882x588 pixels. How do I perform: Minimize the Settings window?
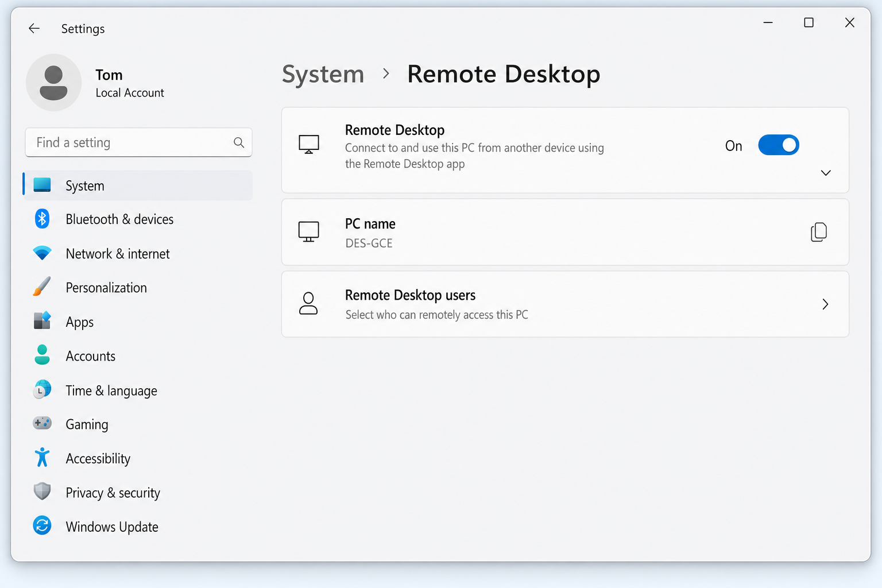pos(768,22)
